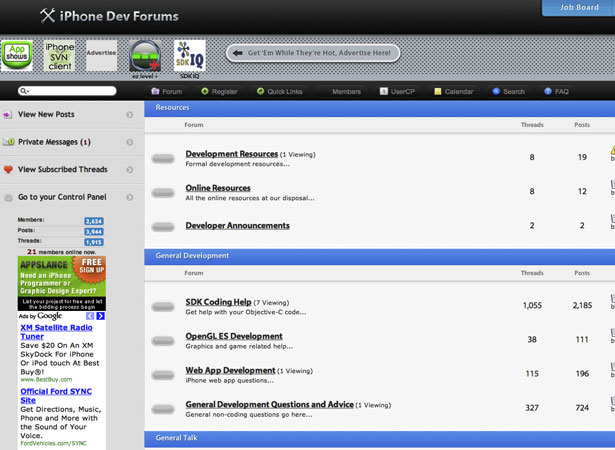Click the '21 members online now' text
Image resolution: width=615 pixels, height=450 pixels.
click(62, 252)
